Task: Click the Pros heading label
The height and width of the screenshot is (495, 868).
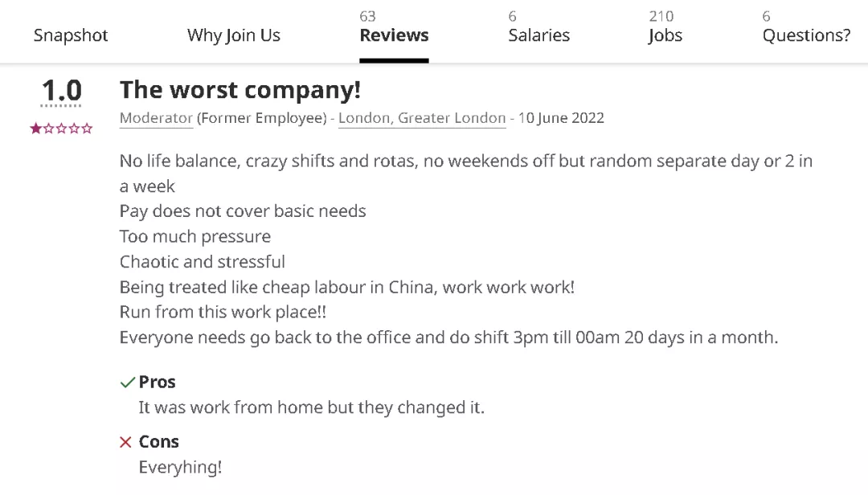Action: [x=157, y=382]
